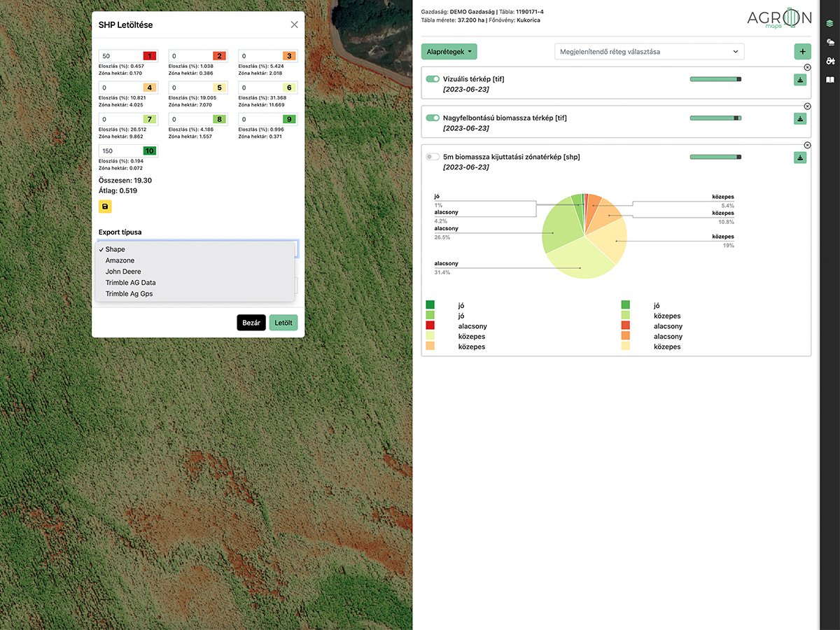Screen dimensions: 840x630
Task: Click the 10.8% pie chart label
Action: 726,221
